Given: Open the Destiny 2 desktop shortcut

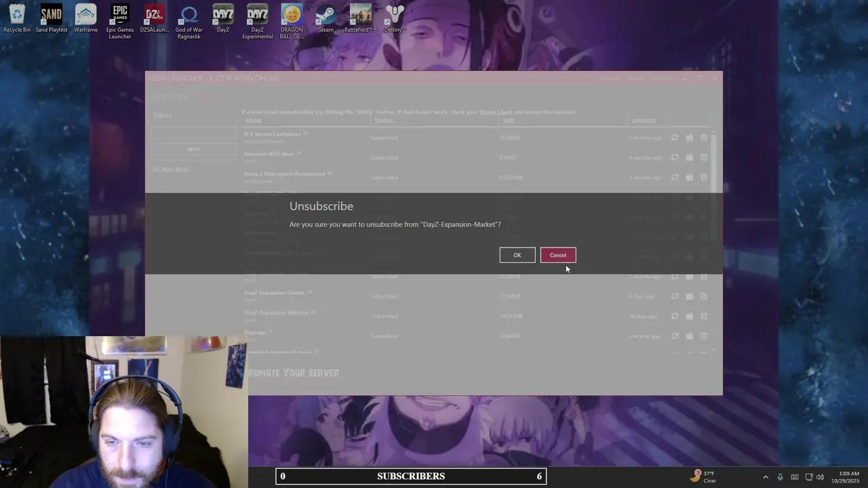Looking at the screenshot, I should [x=395, y=19].
